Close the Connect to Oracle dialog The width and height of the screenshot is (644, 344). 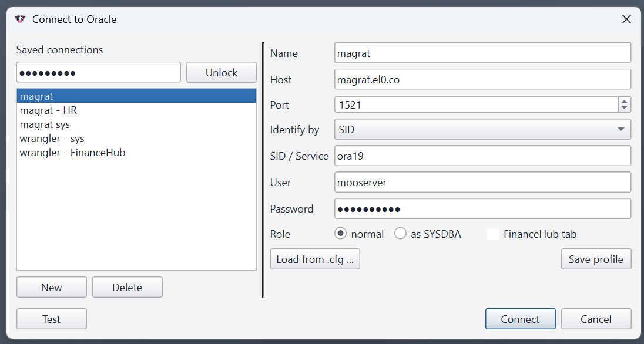(626, 19)
